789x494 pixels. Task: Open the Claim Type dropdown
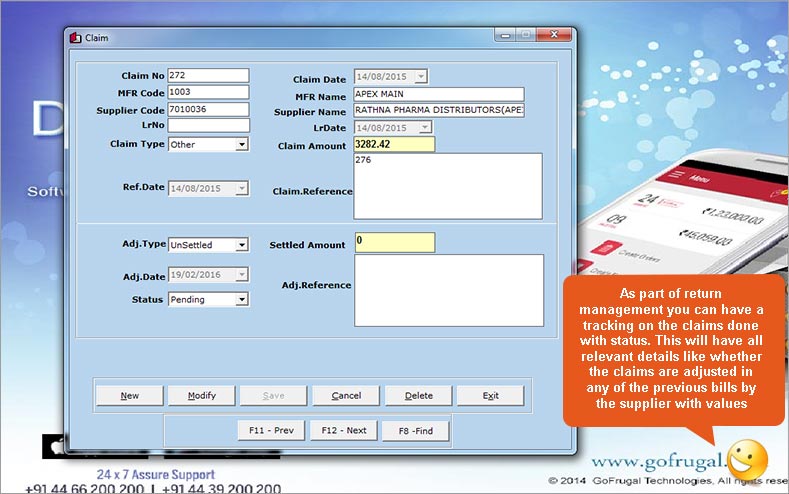click(242, 144)
